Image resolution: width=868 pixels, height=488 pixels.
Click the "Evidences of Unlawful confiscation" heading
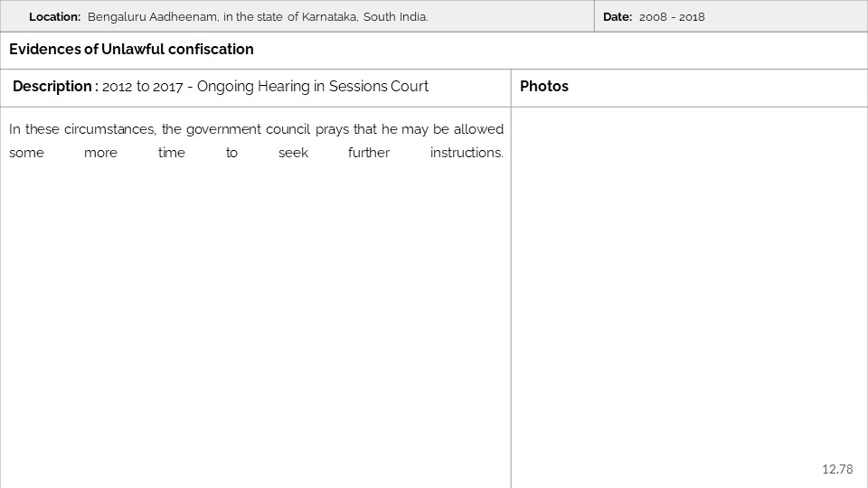[x=131, y=50]
